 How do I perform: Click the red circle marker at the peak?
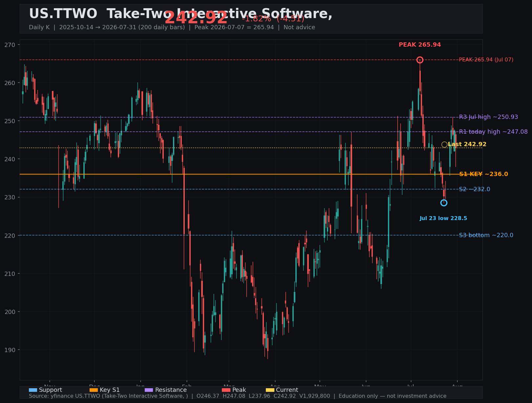[x=420, y=60]
